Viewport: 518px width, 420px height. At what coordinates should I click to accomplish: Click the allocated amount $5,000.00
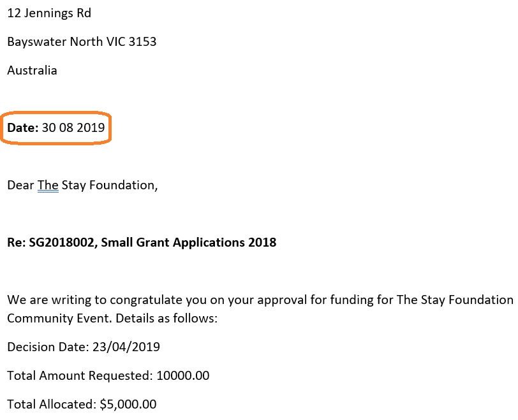[x=127, y=405]
